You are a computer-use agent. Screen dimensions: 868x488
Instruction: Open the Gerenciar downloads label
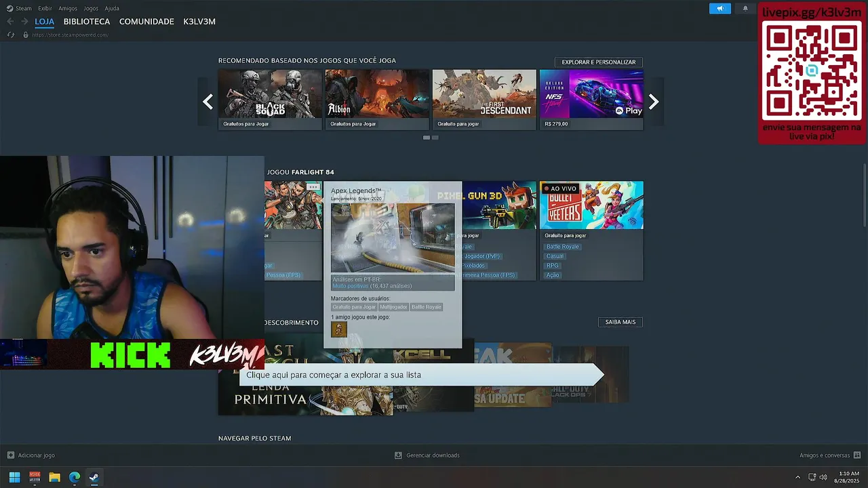pos(433,455)
